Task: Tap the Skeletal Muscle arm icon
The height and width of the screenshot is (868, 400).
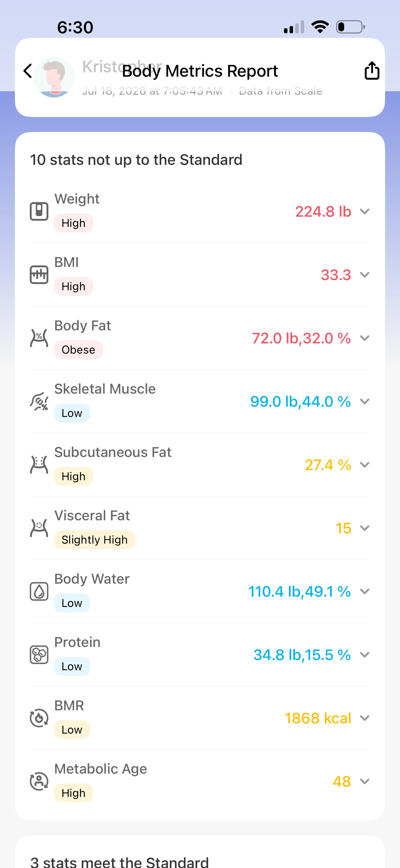Action: pos(39,401)
